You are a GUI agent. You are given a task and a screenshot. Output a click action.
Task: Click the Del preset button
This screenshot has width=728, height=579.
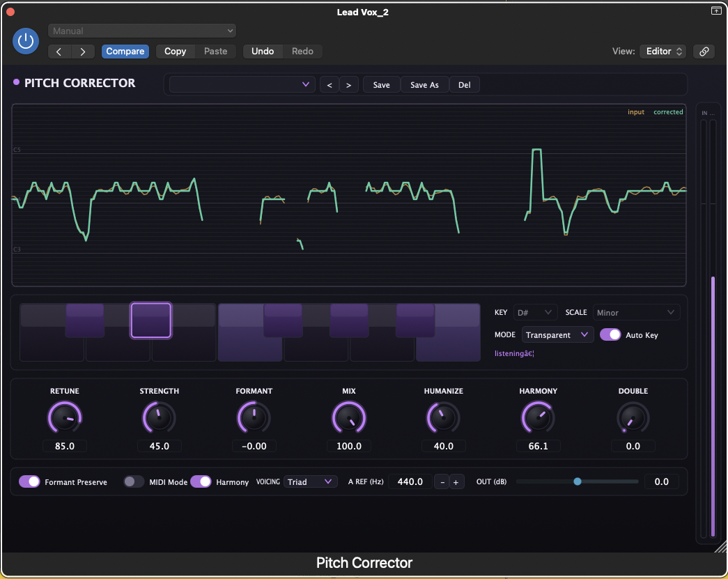click(x=464, y=85)
